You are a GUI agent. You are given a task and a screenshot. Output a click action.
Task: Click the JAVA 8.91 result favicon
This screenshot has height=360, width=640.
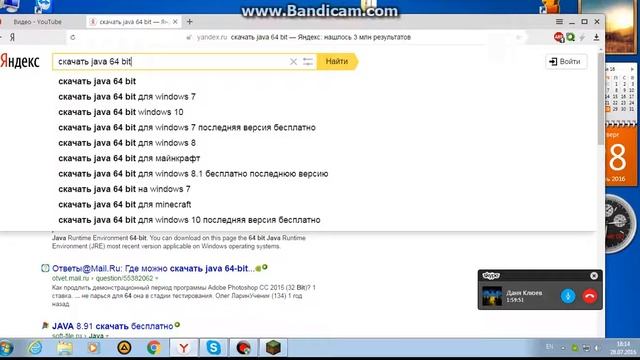pyautogui.click(x=45, y=326)
